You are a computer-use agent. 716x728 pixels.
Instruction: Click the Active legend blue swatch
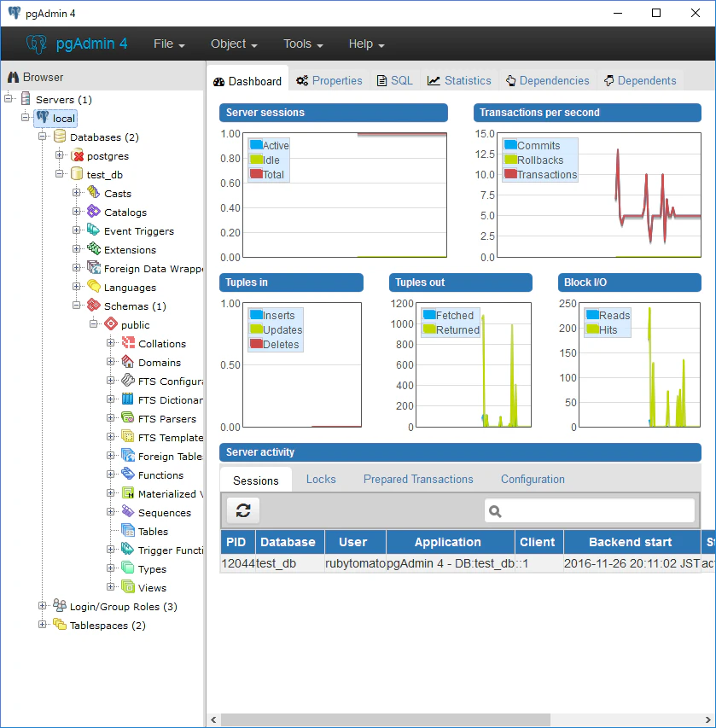coord(256,145)
